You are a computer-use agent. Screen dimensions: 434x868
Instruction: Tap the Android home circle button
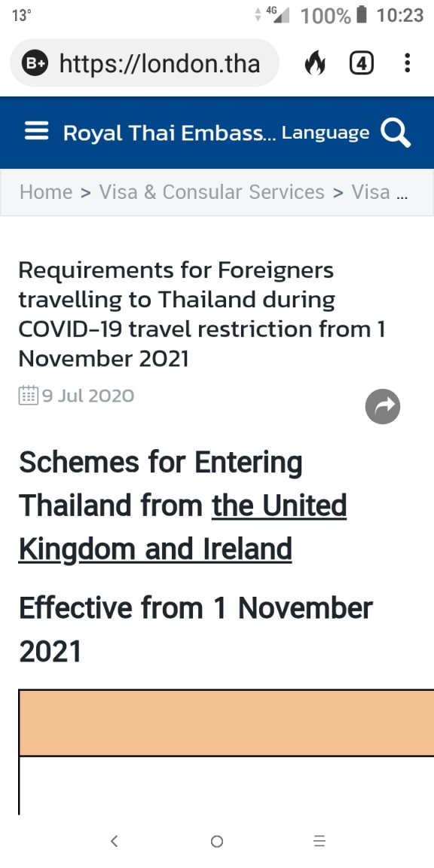coord(217,842)
